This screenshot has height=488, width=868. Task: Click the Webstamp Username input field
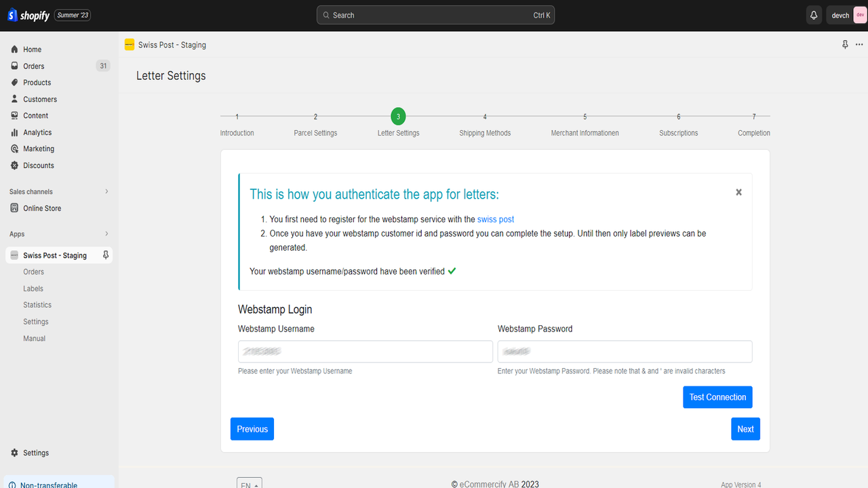coord(365,351)
